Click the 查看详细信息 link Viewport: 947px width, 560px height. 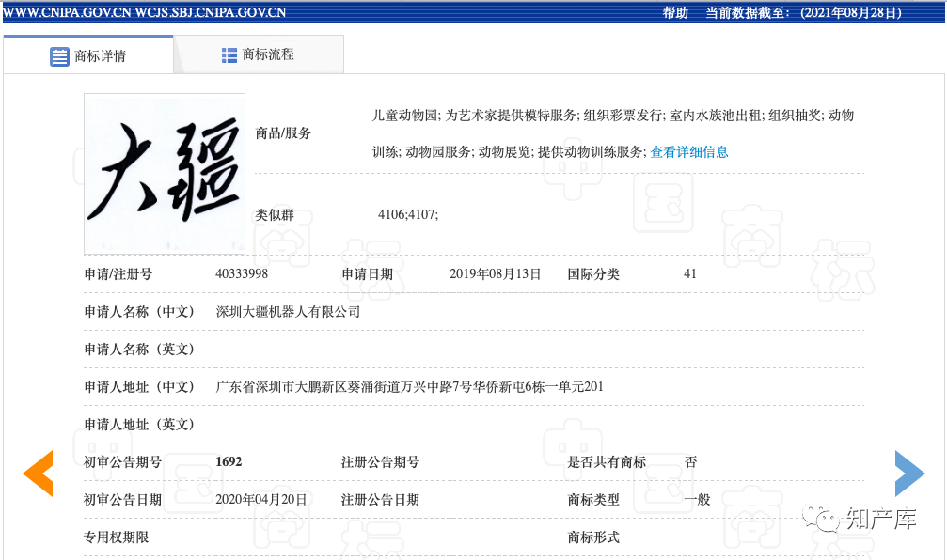coord(689,151)
